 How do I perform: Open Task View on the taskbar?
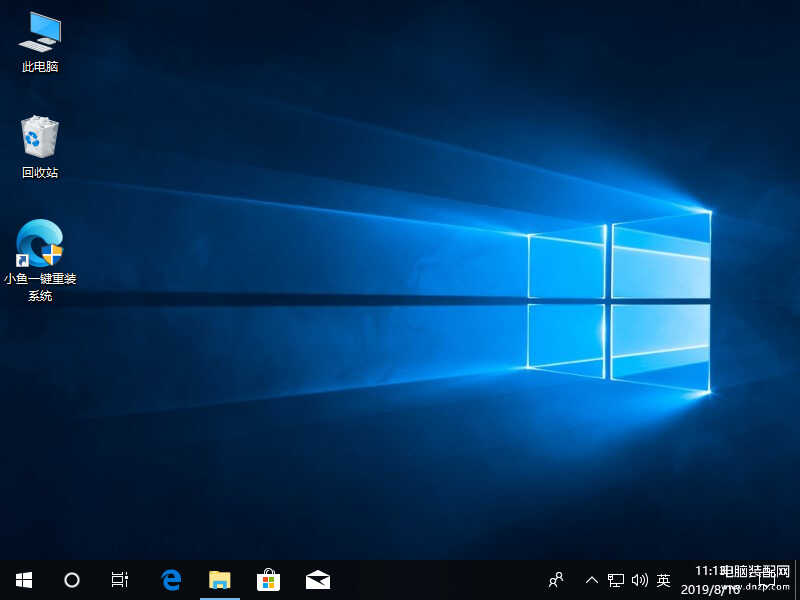tap(119, 580)
